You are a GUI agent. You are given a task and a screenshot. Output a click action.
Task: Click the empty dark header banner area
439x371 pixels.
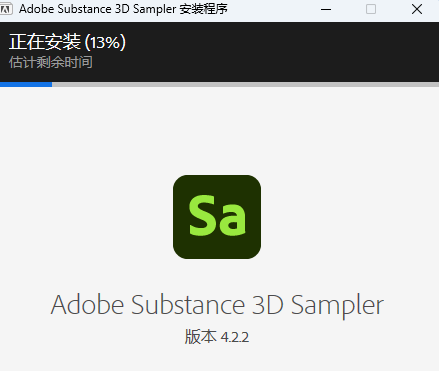pyautogui.click(x=283, y=52)
